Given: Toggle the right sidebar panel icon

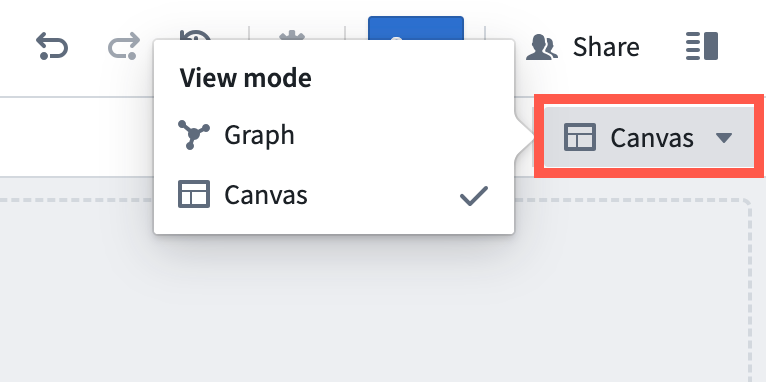Looking at the screenshot, I should (x=702, y=46).
